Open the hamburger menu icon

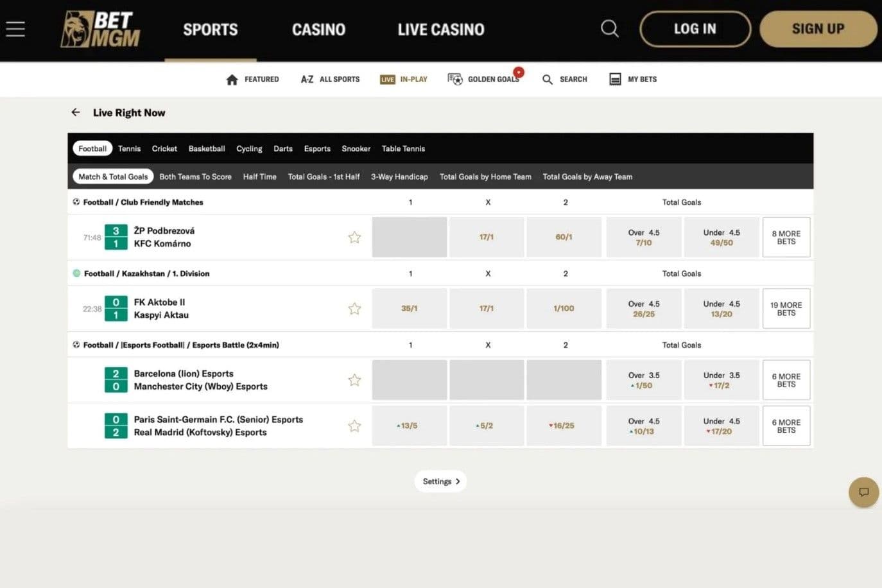pyautogui.click(x=15, y=29)
